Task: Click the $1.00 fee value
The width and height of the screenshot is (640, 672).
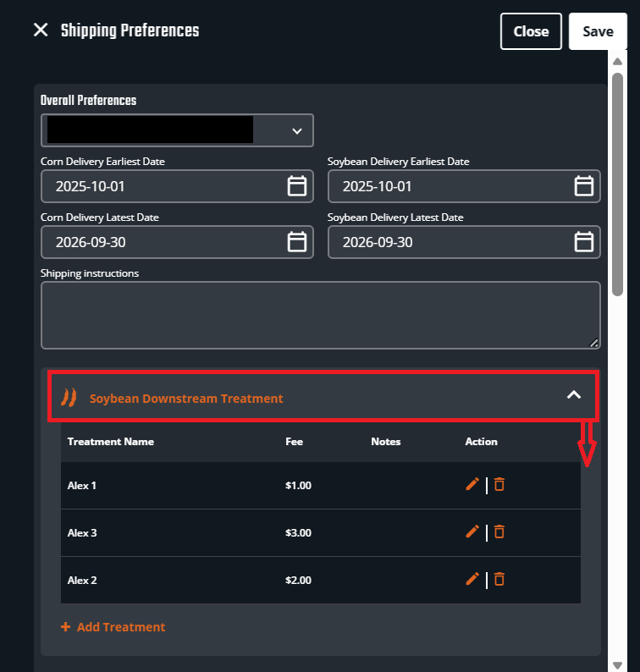Action: pos(298,486)
